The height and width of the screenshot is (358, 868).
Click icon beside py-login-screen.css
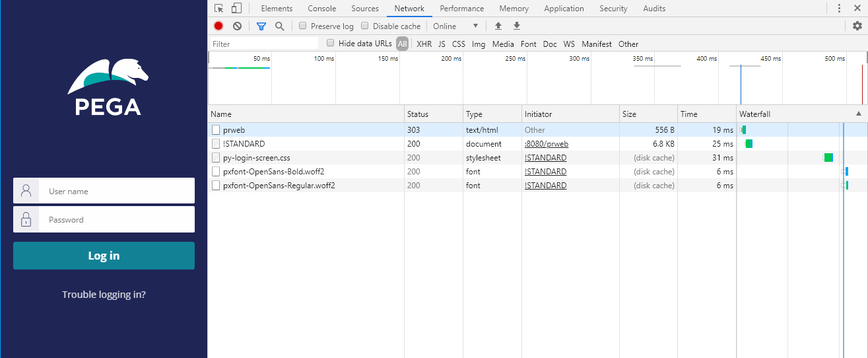point(215,158)
